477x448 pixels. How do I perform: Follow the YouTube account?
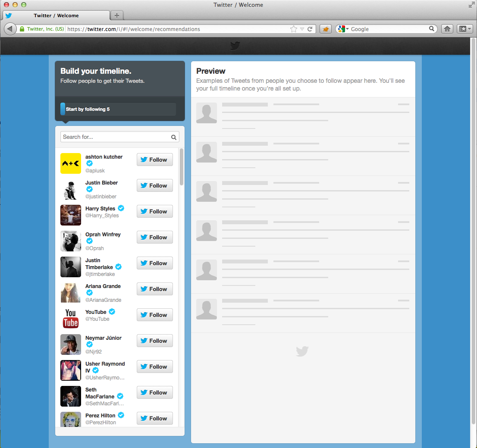tap(154, 315)
